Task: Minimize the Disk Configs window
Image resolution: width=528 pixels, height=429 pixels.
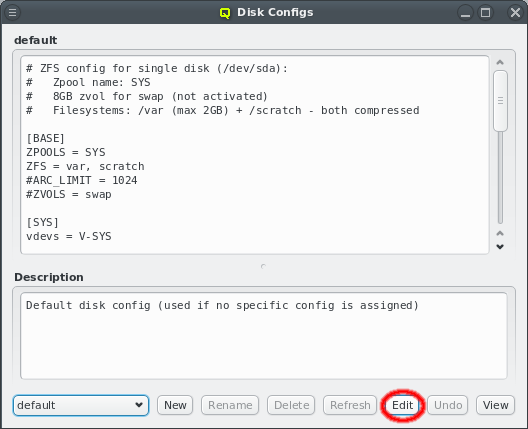Action: [x=465, y=13]
